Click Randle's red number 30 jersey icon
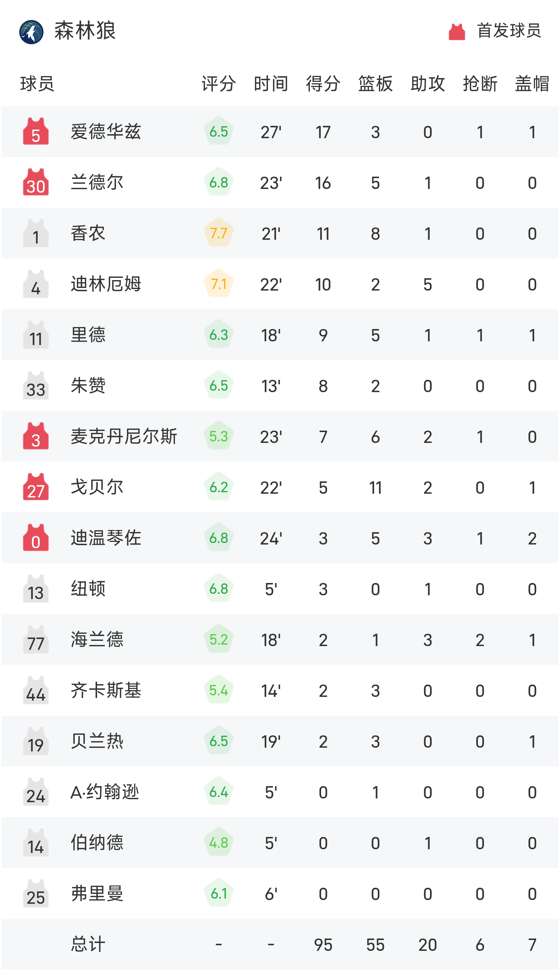 click(x=36, y=182)
